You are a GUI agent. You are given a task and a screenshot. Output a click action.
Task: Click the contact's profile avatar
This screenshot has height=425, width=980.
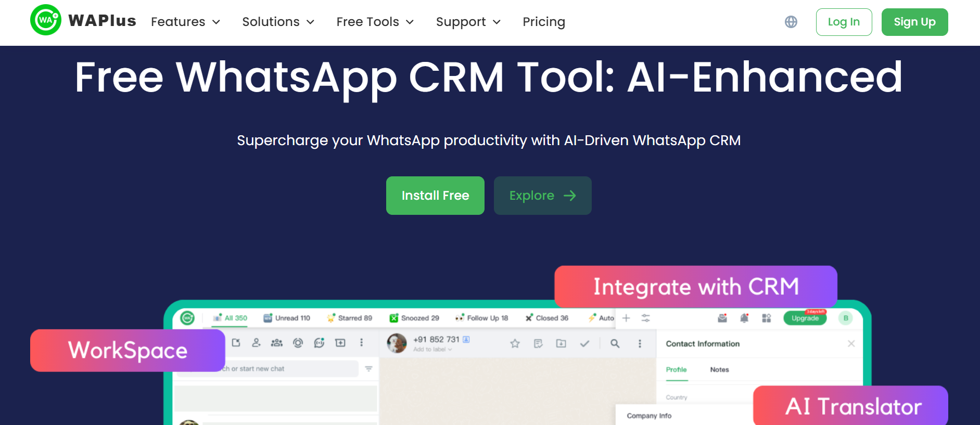[397, 343]
